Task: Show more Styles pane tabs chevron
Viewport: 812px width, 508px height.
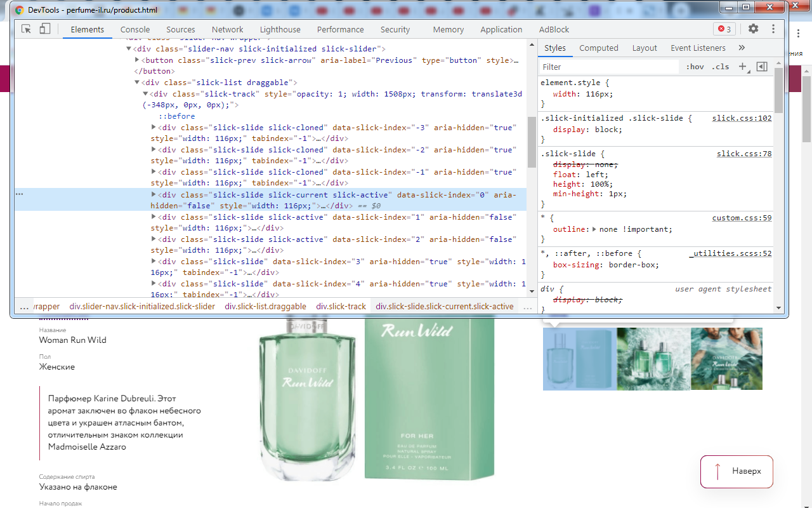Action: click(742, 48)
